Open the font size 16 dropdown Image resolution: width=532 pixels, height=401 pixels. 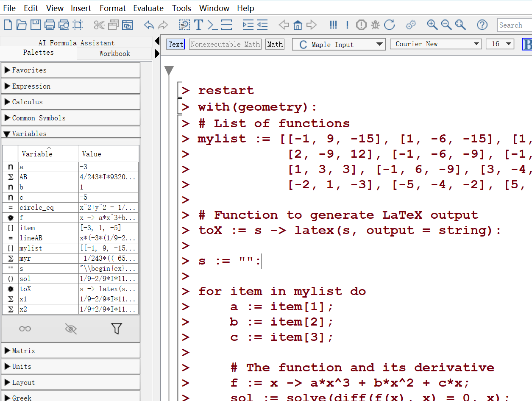point(500,44)
